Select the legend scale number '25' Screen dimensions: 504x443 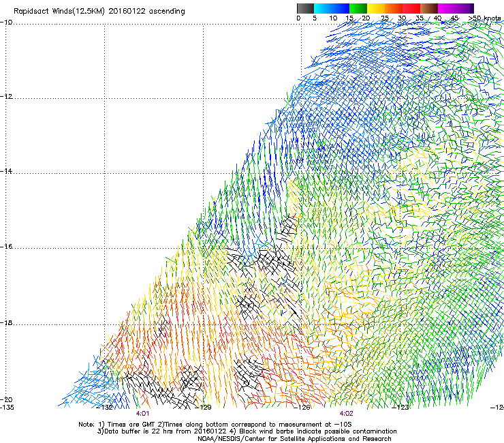click(x=385, y=18)
